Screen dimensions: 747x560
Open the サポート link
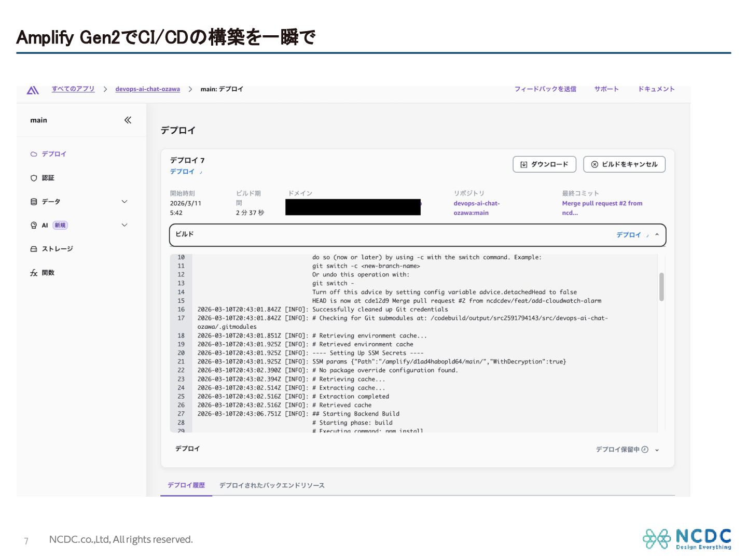coord(606,89)
